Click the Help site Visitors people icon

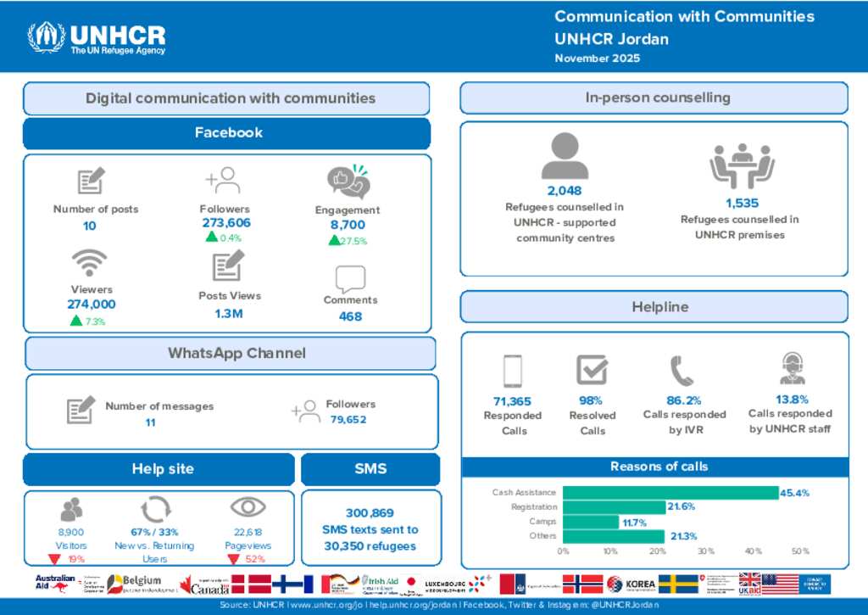coord(72,509)
